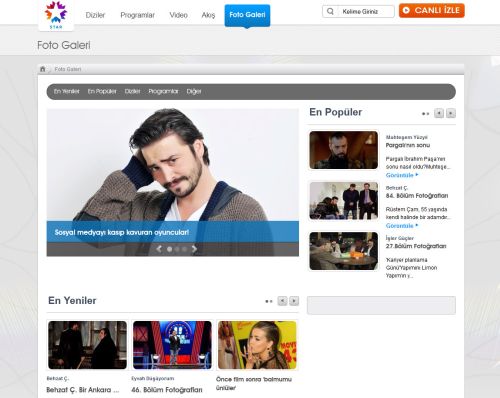Show next items in En Yeniler
The width and height of the screenshot is (500, 398).
tap(294, 301)
